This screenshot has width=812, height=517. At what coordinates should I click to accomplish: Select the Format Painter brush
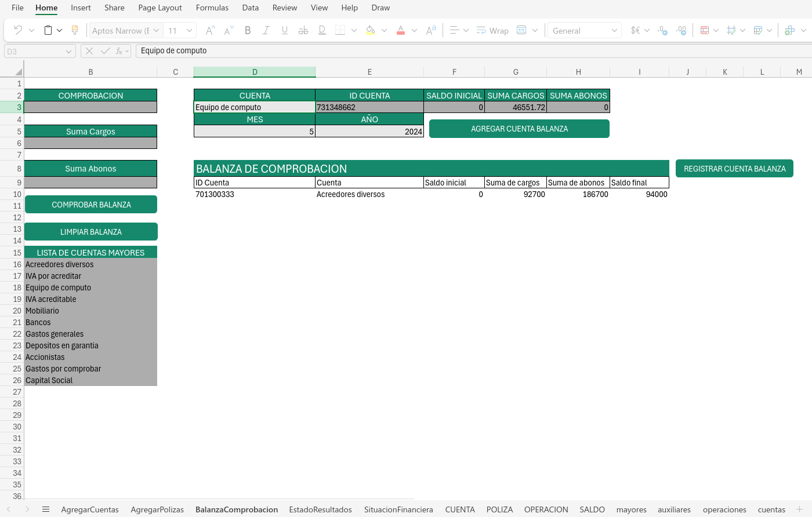[75, 30]
